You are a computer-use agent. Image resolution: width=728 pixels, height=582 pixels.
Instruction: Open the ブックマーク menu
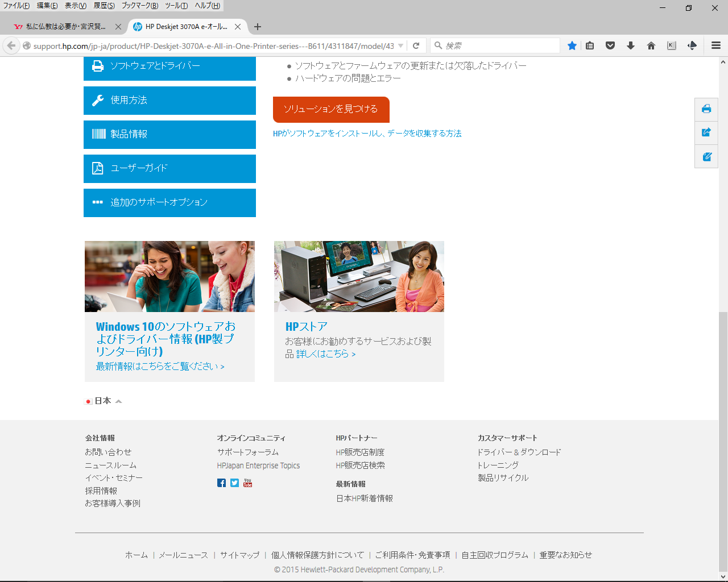point(140,6)
